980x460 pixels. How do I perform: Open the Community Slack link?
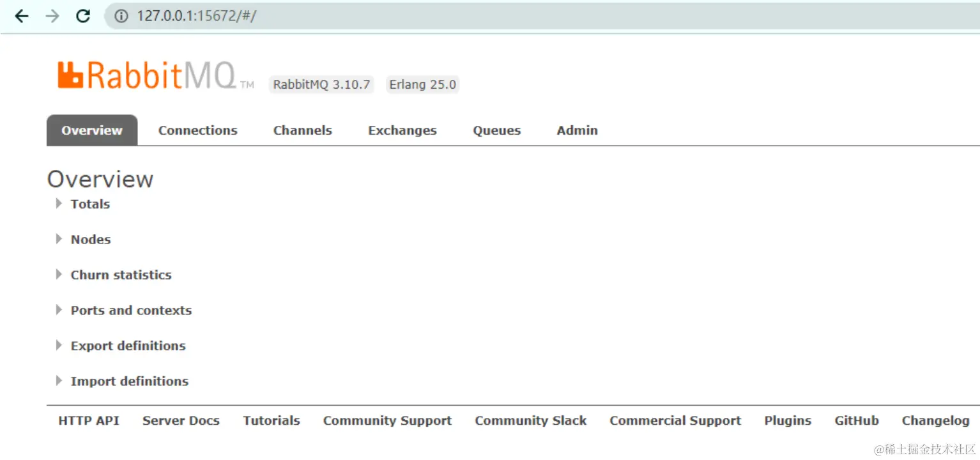tap(531, 420)
